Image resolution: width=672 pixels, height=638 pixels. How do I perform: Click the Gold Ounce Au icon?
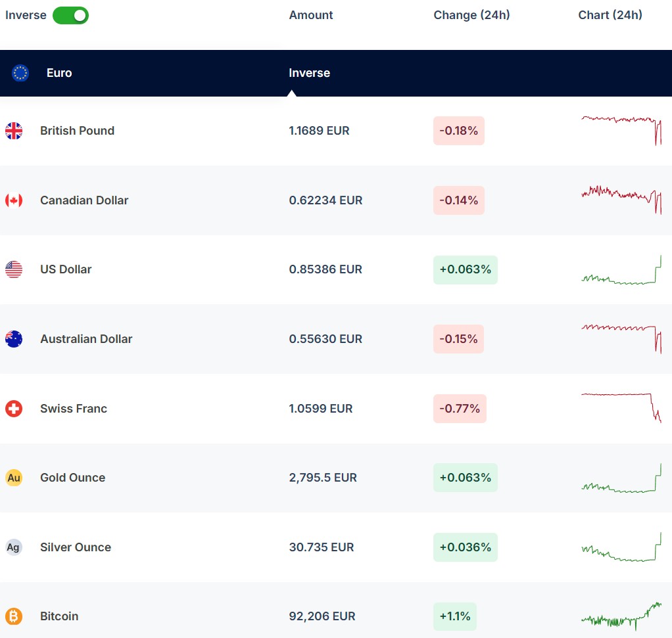pos(14,478)
